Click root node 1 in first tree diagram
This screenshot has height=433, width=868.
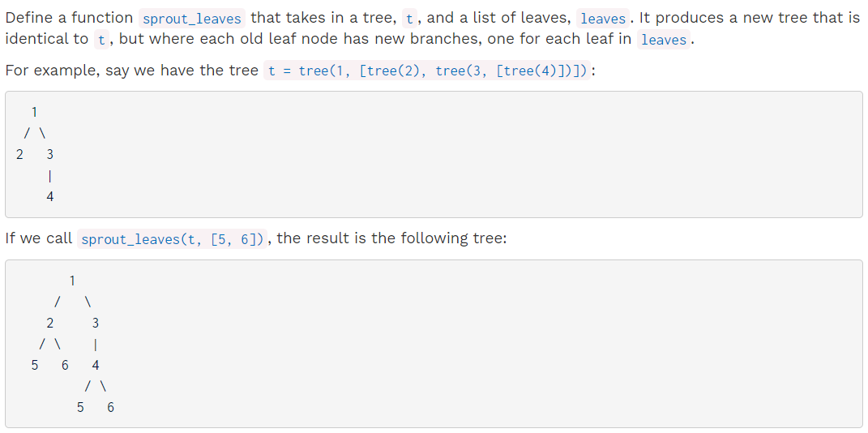pos(34,113)
